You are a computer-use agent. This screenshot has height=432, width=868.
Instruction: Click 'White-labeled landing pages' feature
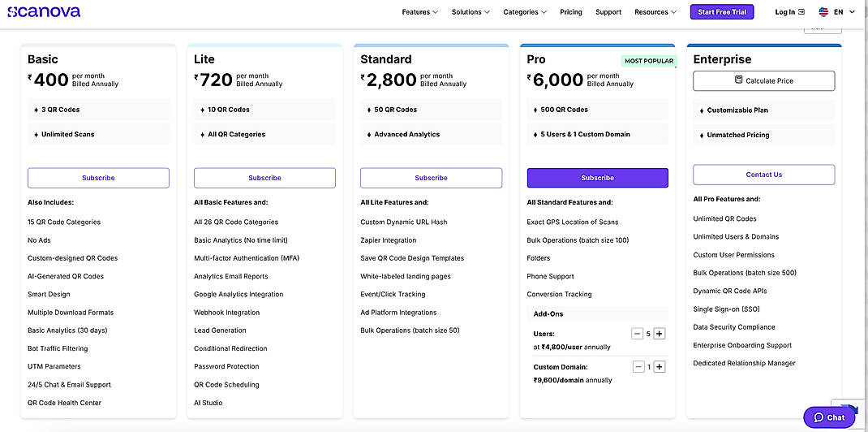coord(406,276)
